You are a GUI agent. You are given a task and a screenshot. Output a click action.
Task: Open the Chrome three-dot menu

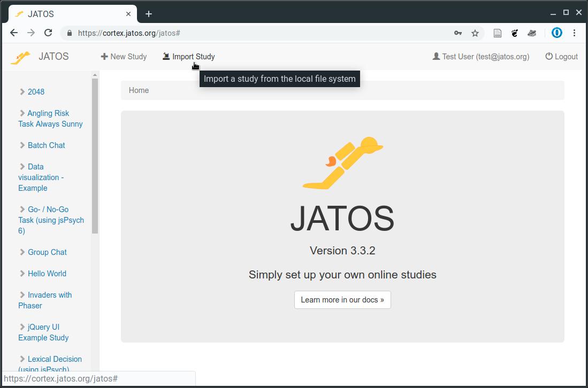(x=574, y=33)
